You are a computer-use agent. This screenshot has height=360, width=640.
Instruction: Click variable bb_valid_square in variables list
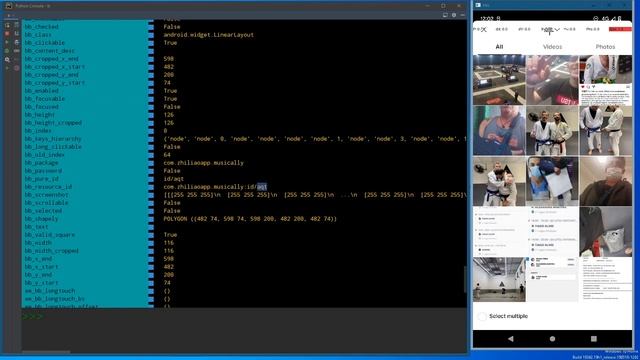(49, 235)
